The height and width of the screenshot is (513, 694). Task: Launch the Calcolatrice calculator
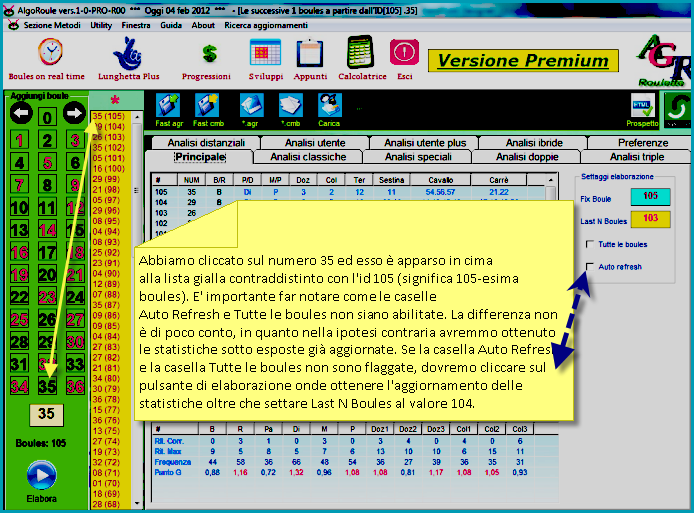tap(360, 52)
